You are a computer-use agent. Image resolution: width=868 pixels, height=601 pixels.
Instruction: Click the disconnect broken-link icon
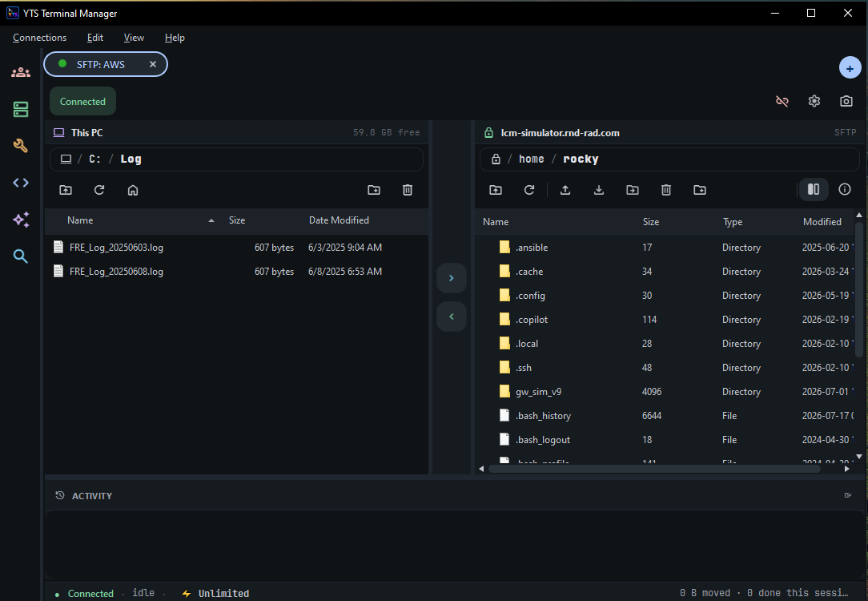pyautogui.click(x=782, y=101)
